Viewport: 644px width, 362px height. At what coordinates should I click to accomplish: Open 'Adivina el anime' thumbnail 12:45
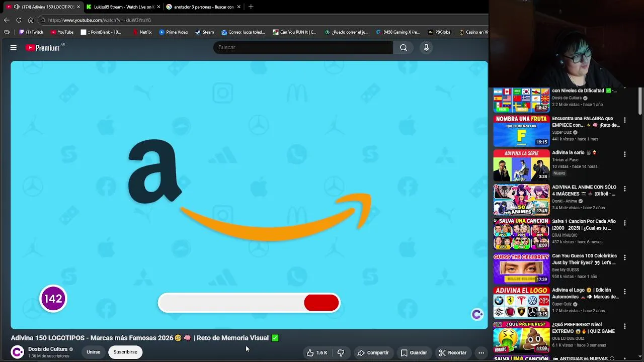pyautogui.click(x=521, y=200)
